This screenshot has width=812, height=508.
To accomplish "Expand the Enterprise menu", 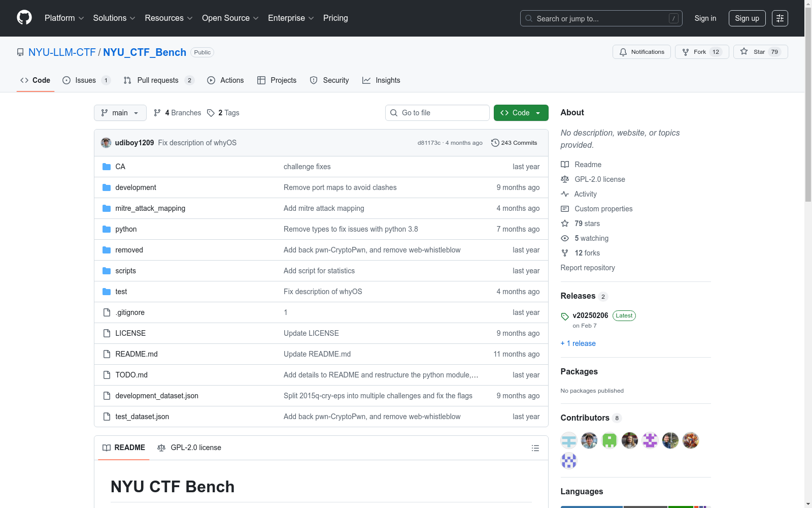I will 291,18.
